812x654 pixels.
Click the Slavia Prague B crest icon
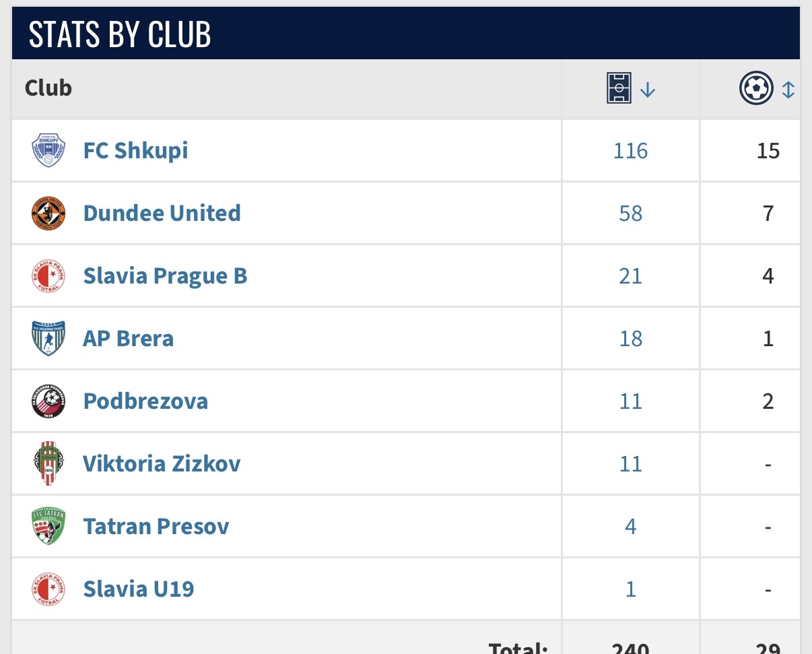[49, 275]
